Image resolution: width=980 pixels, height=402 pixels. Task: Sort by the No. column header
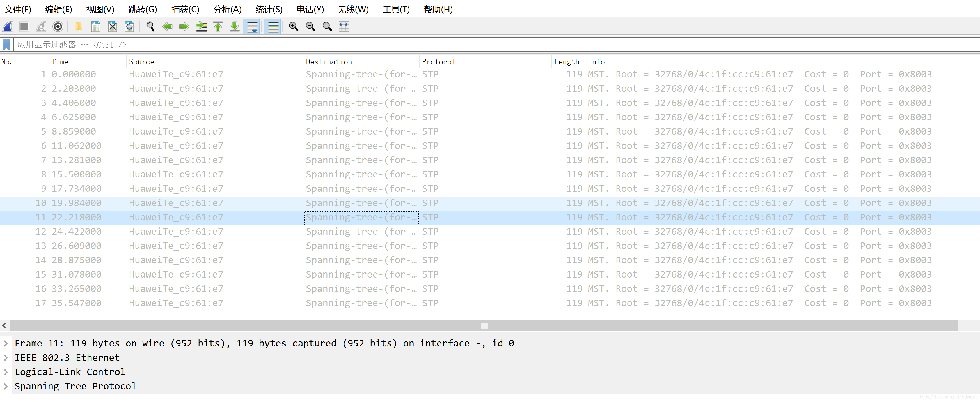point(24,62)
